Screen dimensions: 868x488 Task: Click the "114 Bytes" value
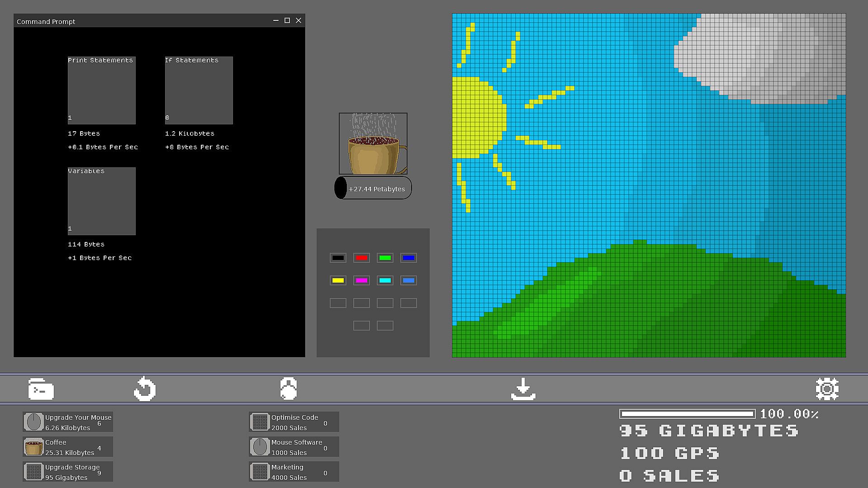pyautogui.click(x=86, y=244)
